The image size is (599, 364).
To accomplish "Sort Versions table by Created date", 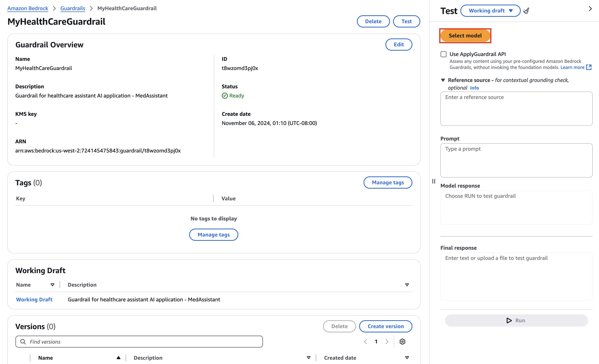I will (x=407, y=358).
